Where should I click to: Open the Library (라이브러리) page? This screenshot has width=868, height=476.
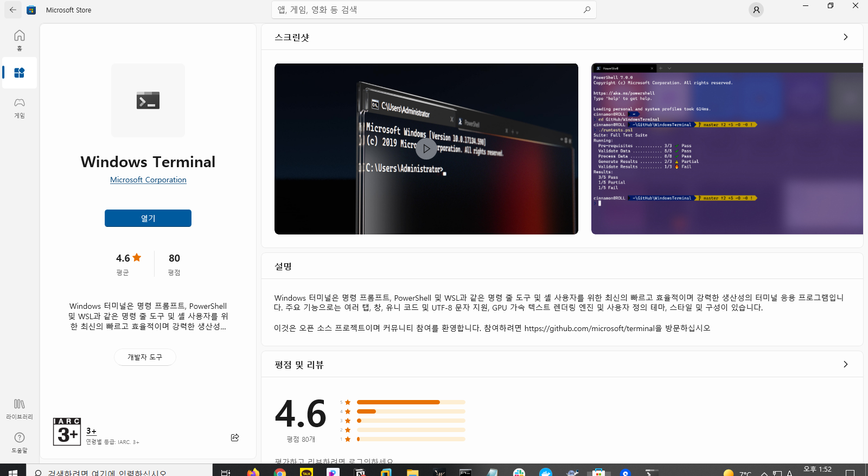[x=20, y=409]
